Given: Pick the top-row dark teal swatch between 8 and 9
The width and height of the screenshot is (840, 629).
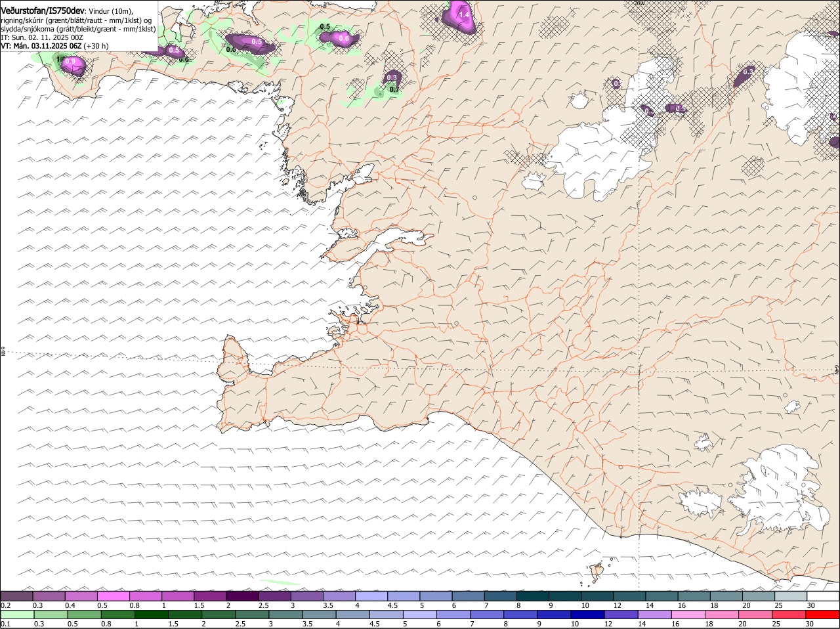Looking at the screenshot, I should [534, 596].
